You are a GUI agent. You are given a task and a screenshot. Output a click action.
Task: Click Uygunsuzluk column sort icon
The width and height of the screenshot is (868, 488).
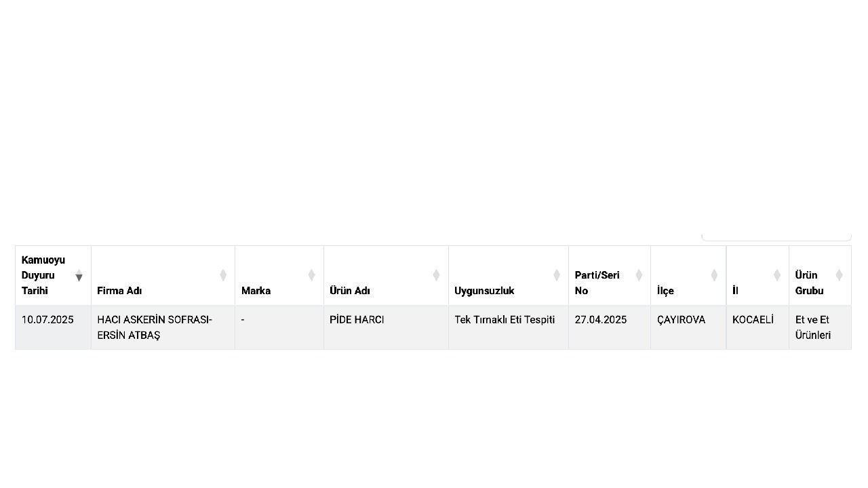point(557,275)
